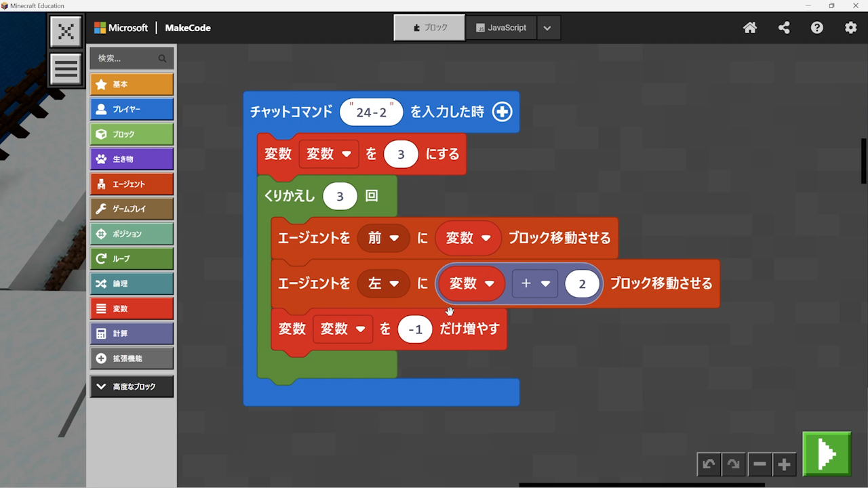Expand the 高度なブロック section
Screen dimensions: 868x488
[132, 386]
